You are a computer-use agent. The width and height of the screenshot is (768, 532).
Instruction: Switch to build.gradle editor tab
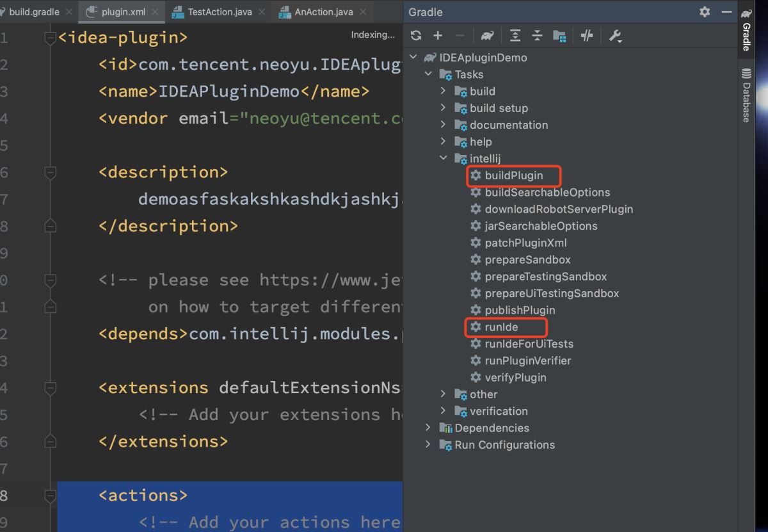pyautogui.click(x=35, y=12)
